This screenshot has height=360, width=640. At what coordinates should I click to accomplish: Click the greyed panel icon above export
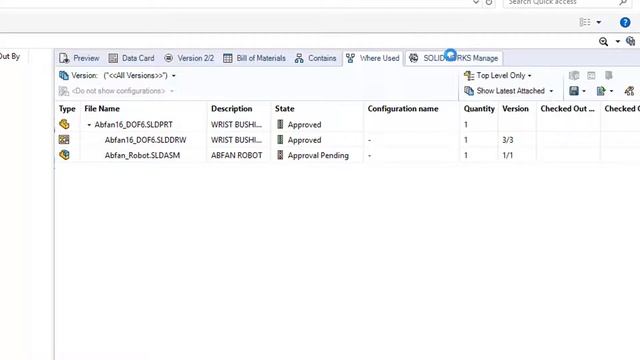[591, 76]
